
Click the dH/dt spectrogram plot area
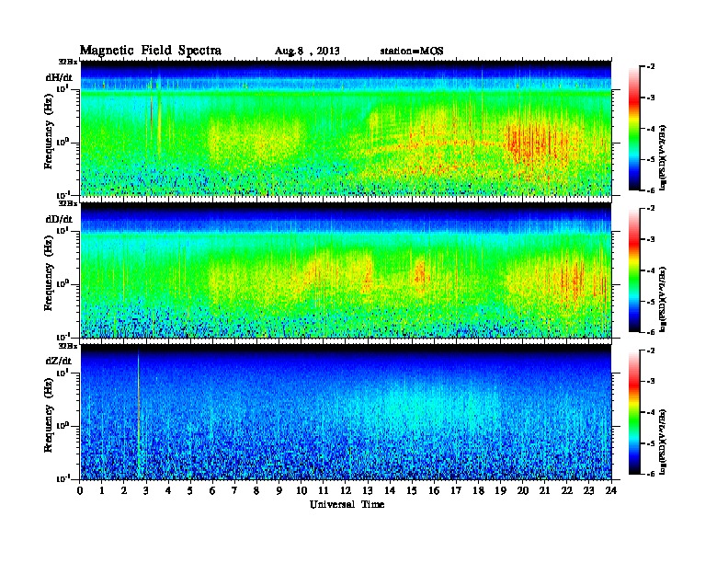346,128
